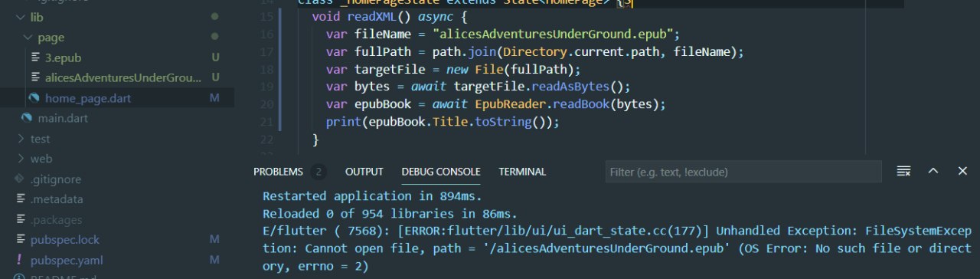Viewport: 980px width, 279px height.
Task: Click the file icon beside 3.epub
Action: (x=36, y=57)
